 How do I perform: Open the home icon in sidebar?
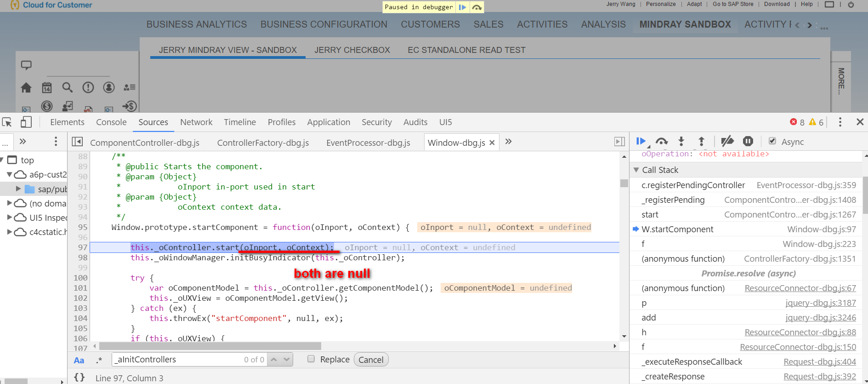pyautogui.click(x=26, y=87)
